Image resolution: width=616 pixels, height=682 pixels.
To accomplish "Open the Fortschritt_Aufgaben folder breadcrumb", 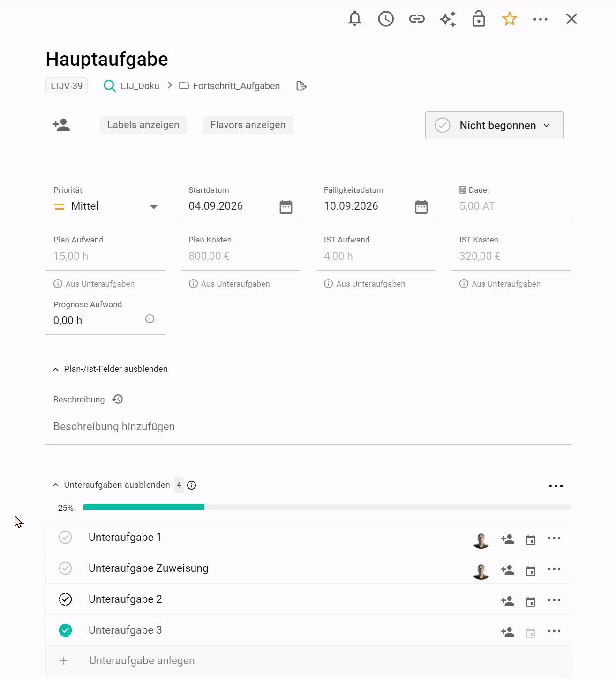I will 230,86.
